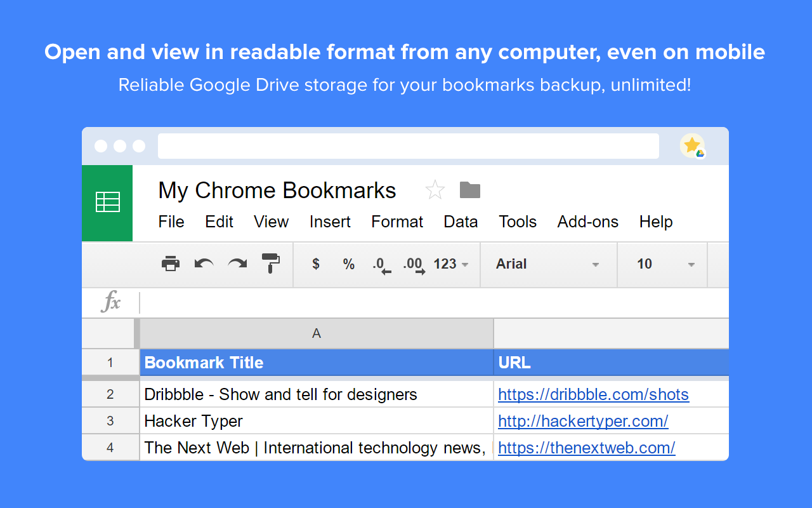Format value as percent
Image resolution: width=812 pixels, height=508 pixels.
[x=348, y=264]
